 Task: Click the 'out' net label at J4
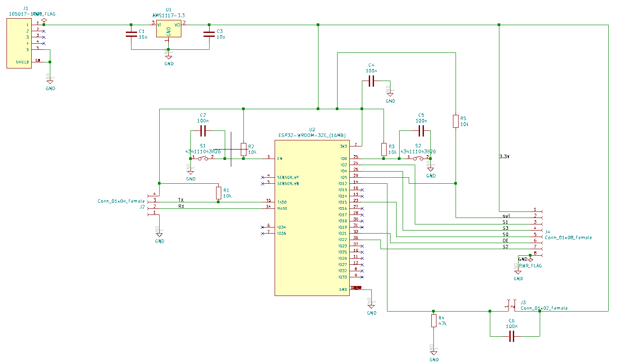click(x=506, y=216)
